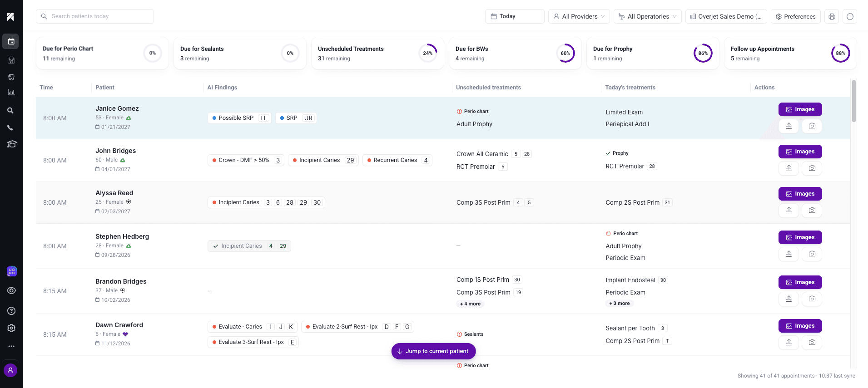The height and width of the screenshot is (388, 868).
Task: Open the Preferences button
Action: coord(796,16)
